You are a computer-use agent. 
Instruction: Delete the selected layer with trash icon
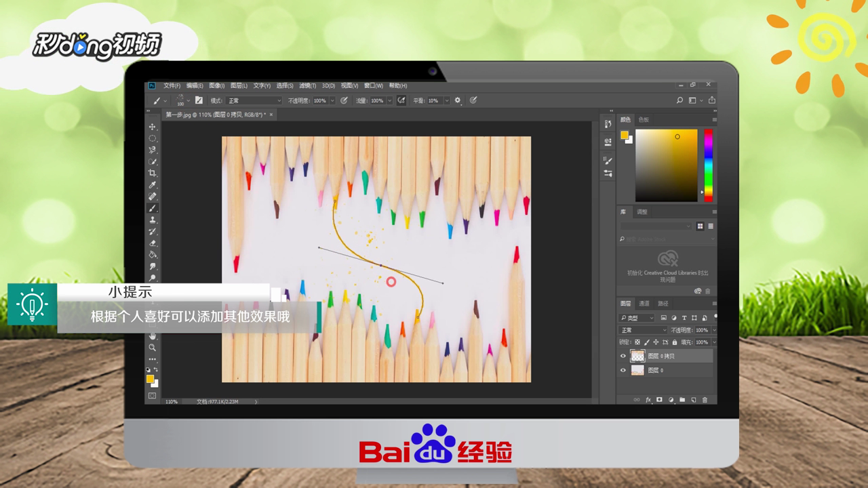click(705, 400)
